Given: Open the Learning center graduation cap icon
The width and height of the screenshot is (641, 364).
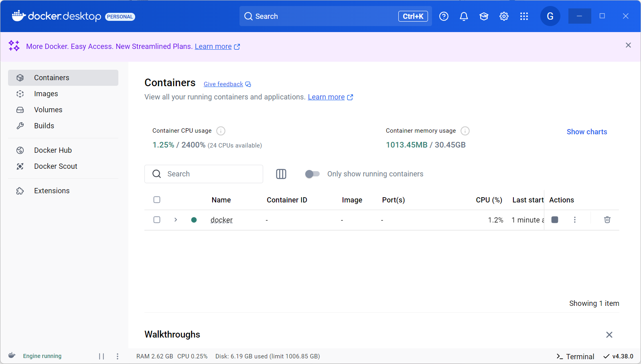Looking at the screenshot, I should tap(484, 16).
